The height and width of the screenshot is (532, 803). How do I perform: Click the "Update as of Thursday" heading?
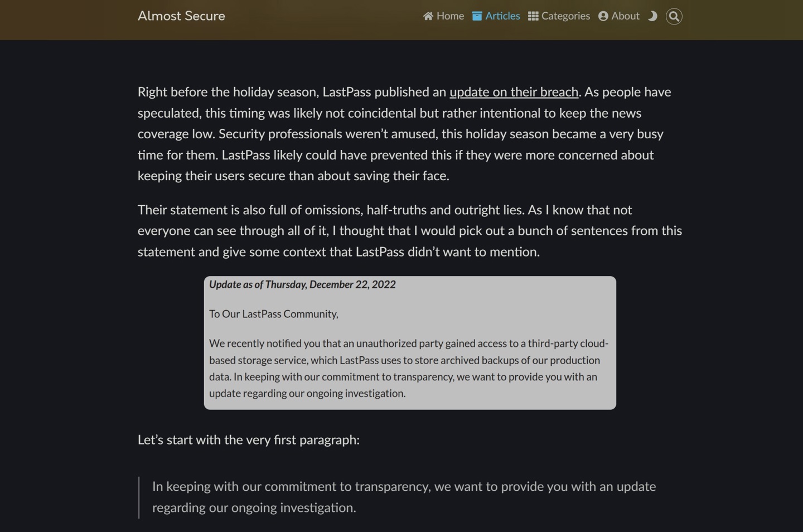[x=302, y=284]
